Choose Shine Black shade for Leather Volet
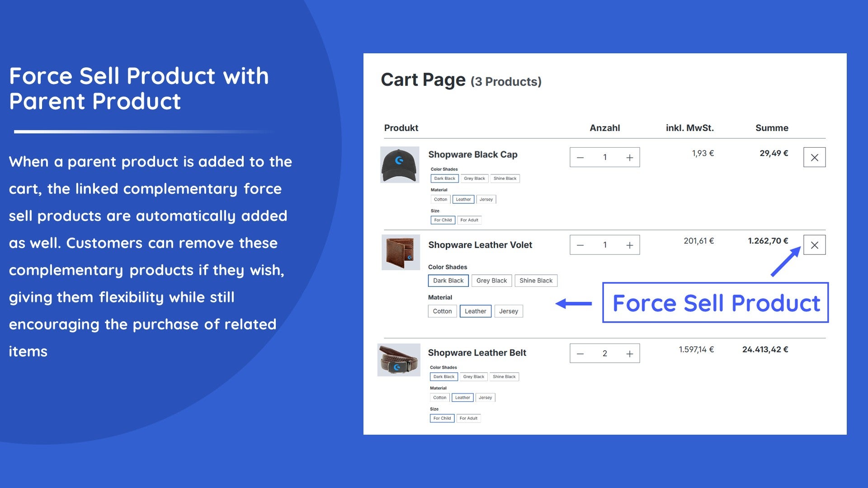 point(536,281)
